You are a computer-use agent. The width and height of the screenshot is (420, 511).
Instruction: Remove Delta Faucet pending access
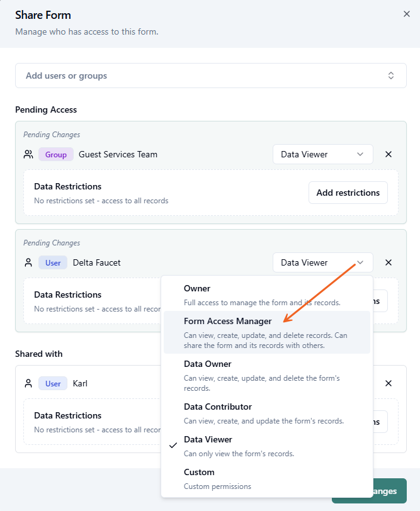pos(389,262)
